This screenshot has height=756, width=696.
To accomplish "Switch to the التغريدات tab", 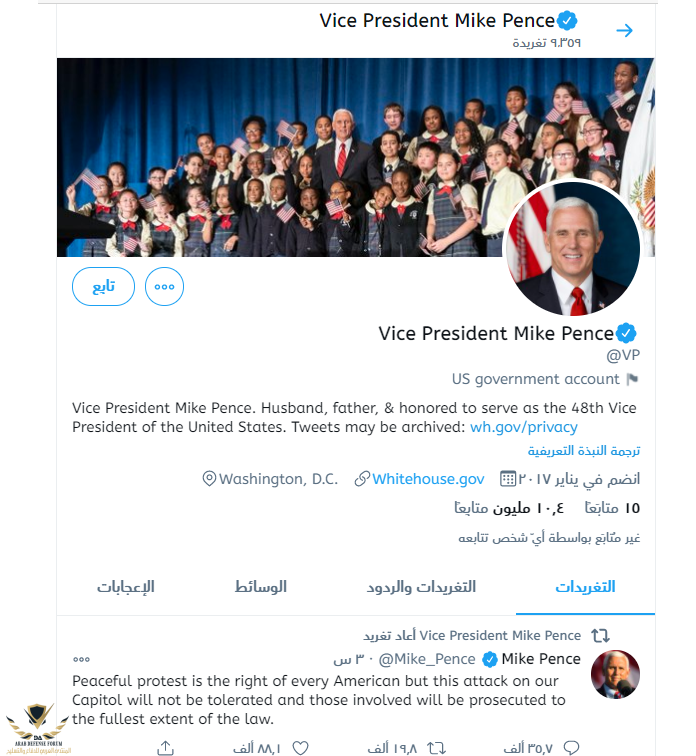I will [585, 587].
